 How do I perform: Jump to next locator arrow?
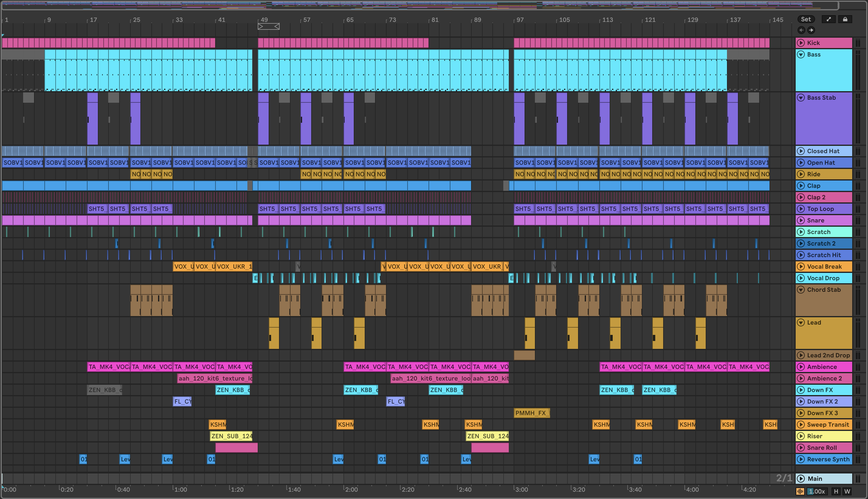click(811, 30)
